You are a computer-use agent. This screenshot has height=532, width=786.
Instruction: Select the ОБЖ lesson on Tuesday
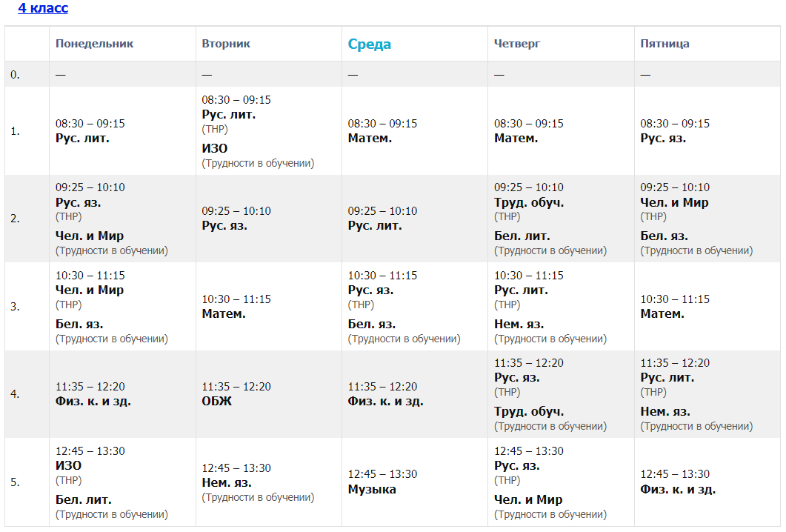[216, 402]
